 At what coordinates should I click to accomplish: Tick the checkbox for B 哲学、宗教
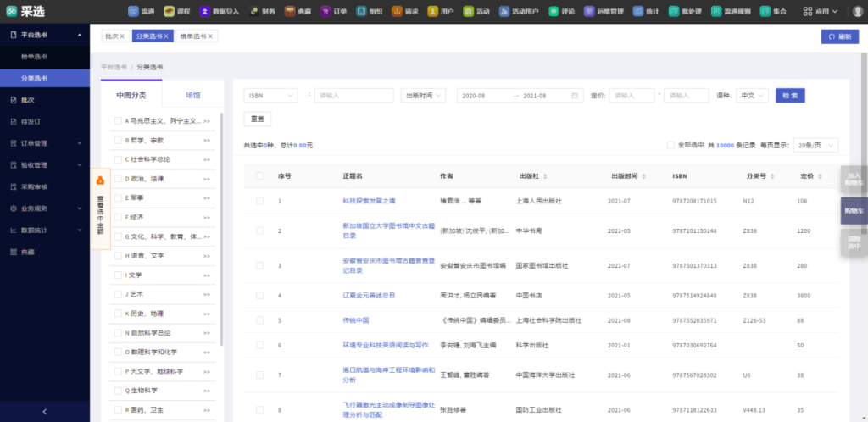coord(119,140)
